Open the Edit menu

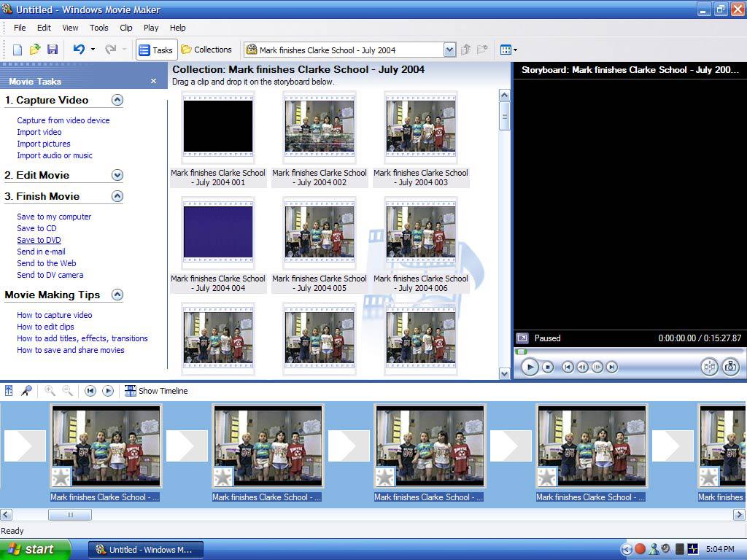(44, 28)
